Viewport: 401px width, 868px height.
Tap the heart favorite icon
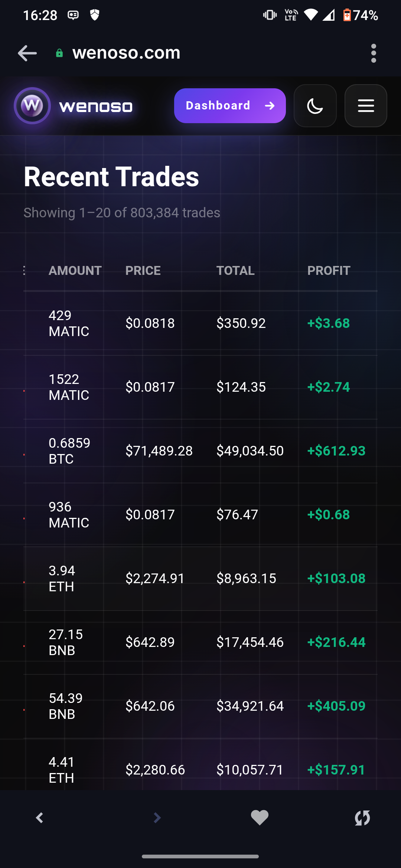click(260, 818)
